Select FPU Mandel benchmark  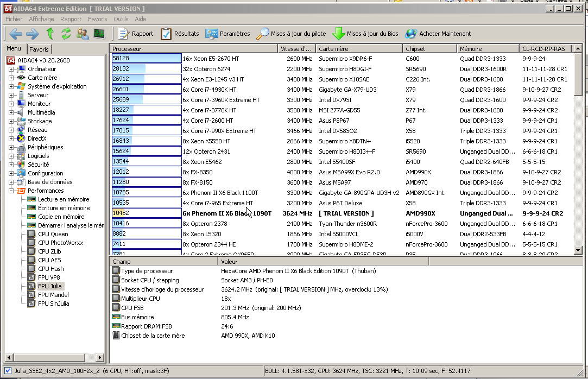(x=53, y=295)
